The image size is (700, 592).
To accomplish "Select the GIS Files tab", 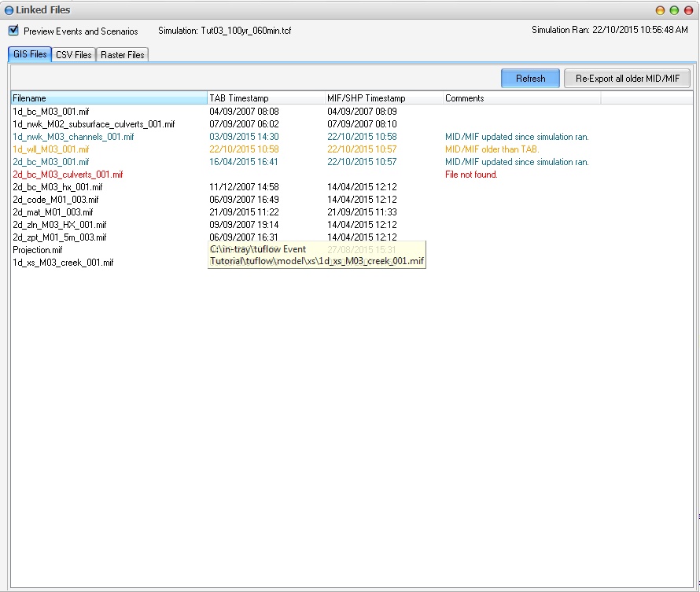I will (30, 54).
